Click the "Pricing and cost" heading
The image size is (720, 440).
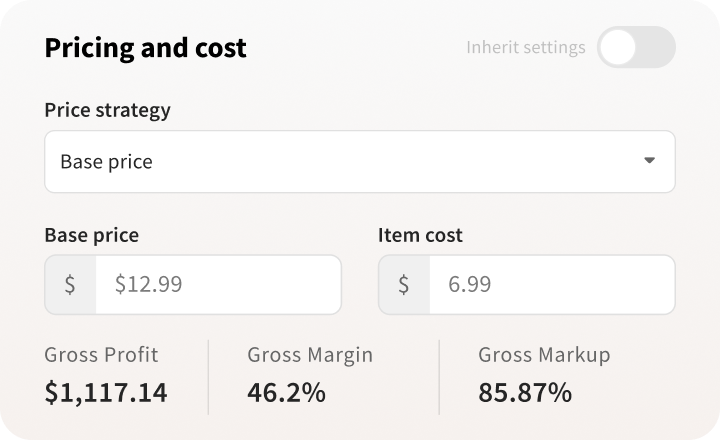tap(146, 47)
